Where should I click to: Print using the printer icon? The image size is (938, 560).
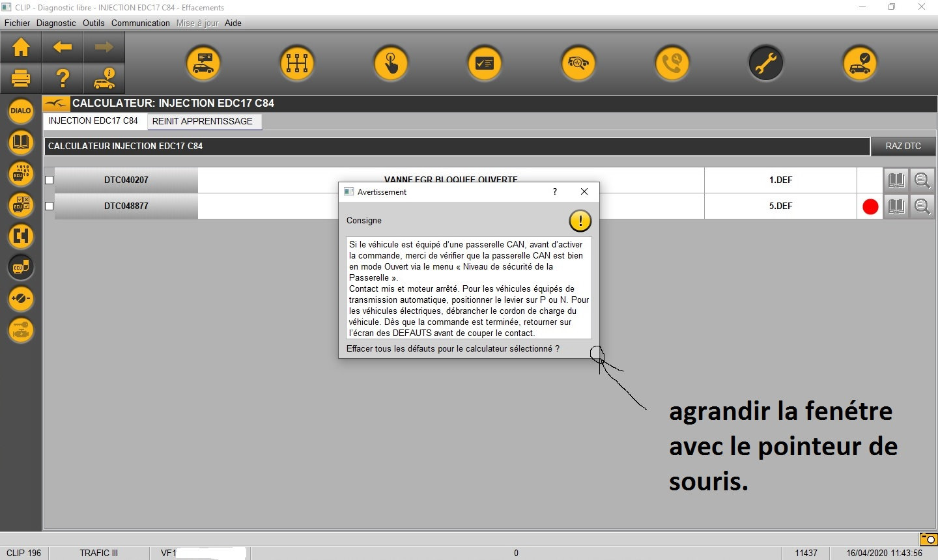coord(21,78)
